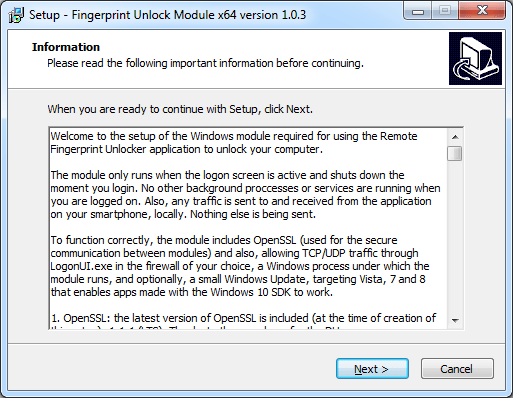Click the scroll down arrow of the info box

coord(455,320)
